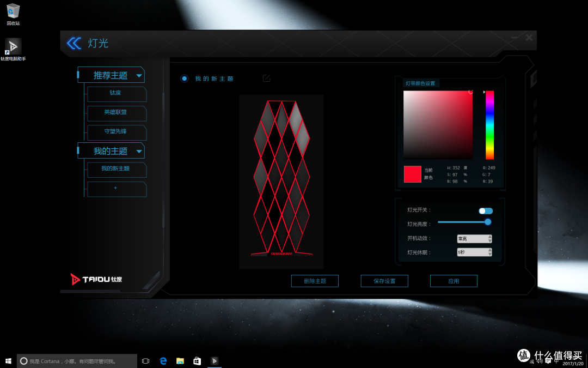
Task: Click the rename pencil icon beside 我的新主题
Action: [267, 78]
